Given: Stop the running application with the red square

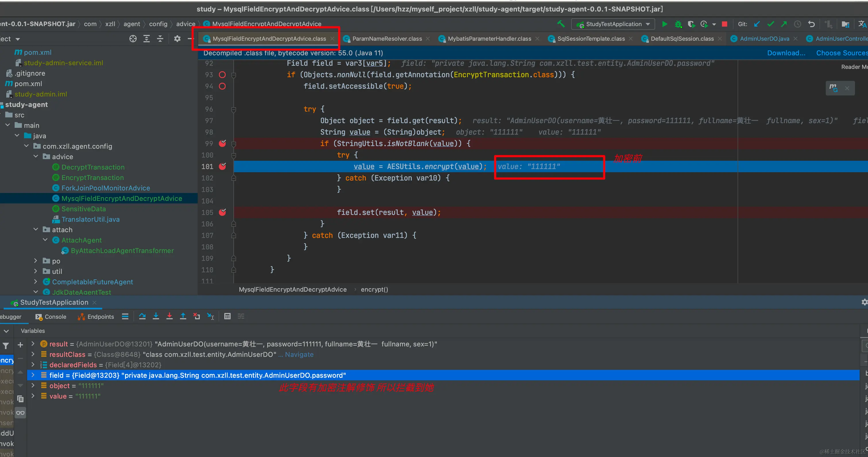Looking at the screenshot, I should pos(724,24).
